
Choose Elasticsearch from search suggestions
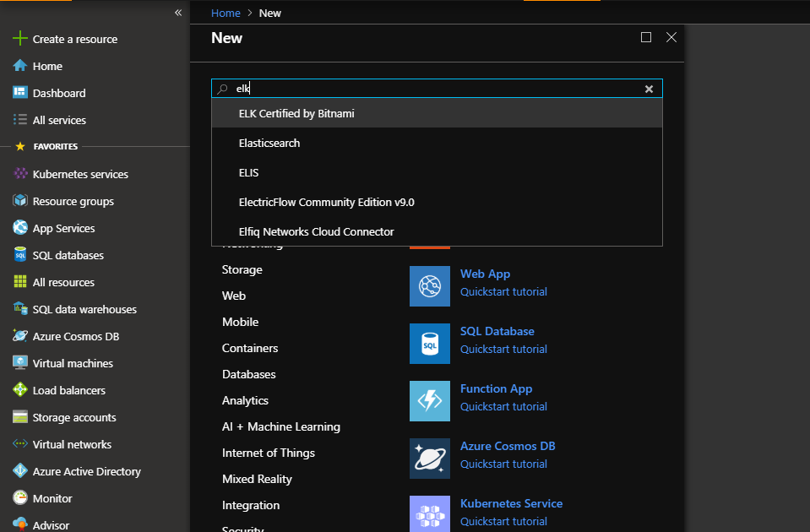[x=269, y=143]
